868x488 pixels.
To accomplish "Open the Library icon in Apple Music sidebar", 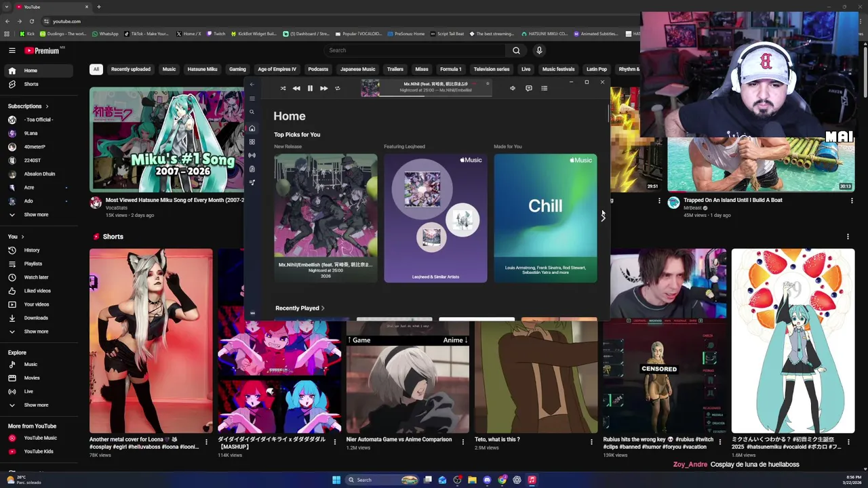I will (252, 169).
